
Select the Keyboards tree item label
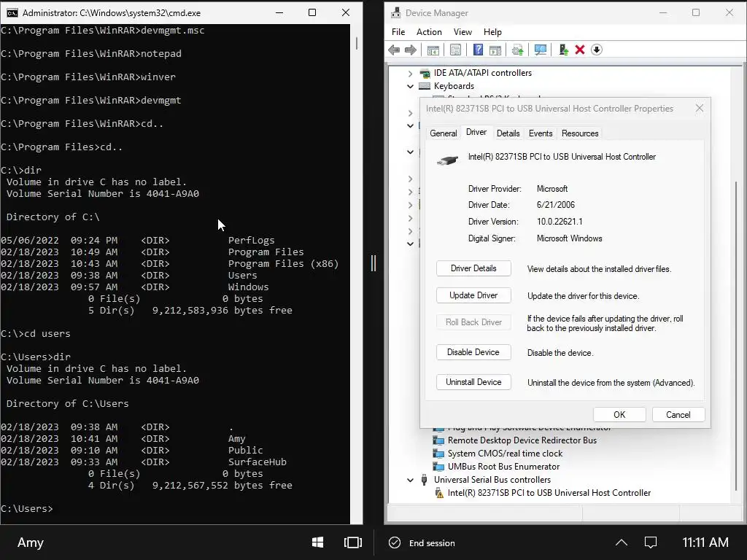pyautogui.click(x=454, y=86)
